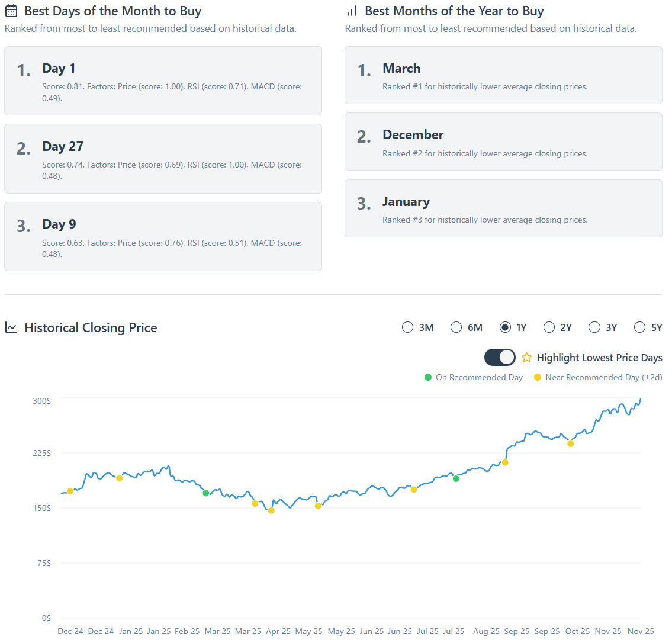Open the March best month card
The height and width of the screenshot is (640, 672).
(503, 75)
